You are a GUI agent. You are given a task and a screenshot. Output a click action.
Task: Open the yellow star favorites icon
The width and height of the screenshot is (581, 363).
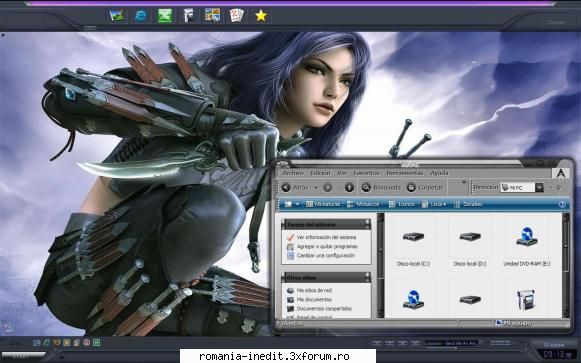pyautogui.click(x=261, y=16)
